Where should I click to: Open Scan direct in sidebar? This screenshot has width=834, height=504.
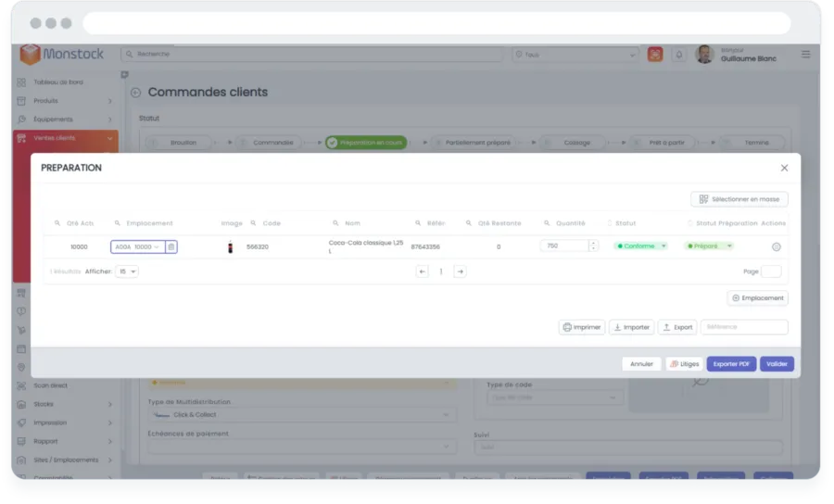[51, 386]
